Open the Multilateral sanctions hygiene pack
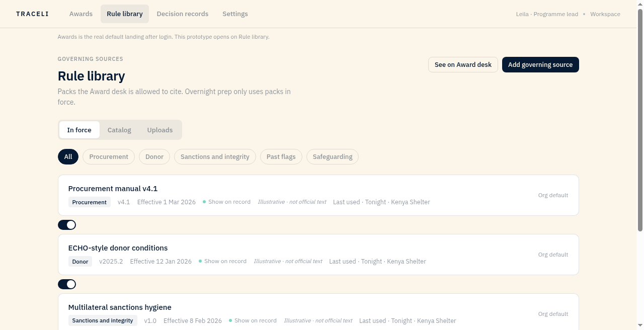644x330 pixels. point(318,312)
